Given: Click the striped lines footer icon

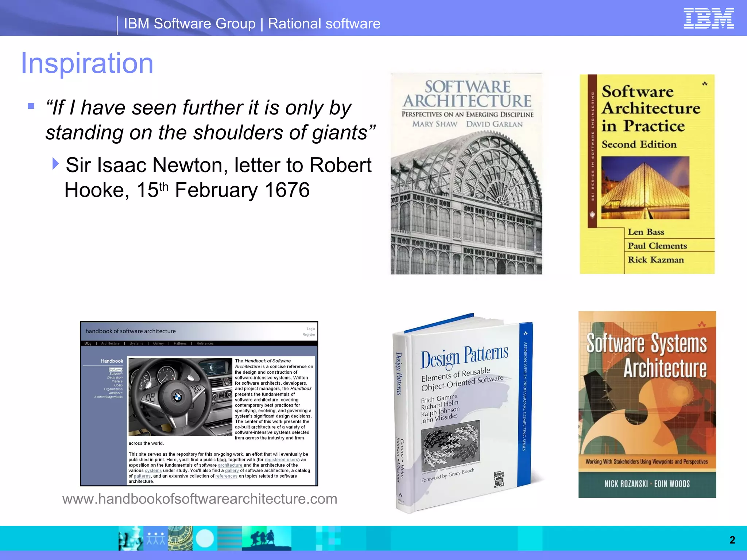Looking at the screenshot, I should 230,538.
